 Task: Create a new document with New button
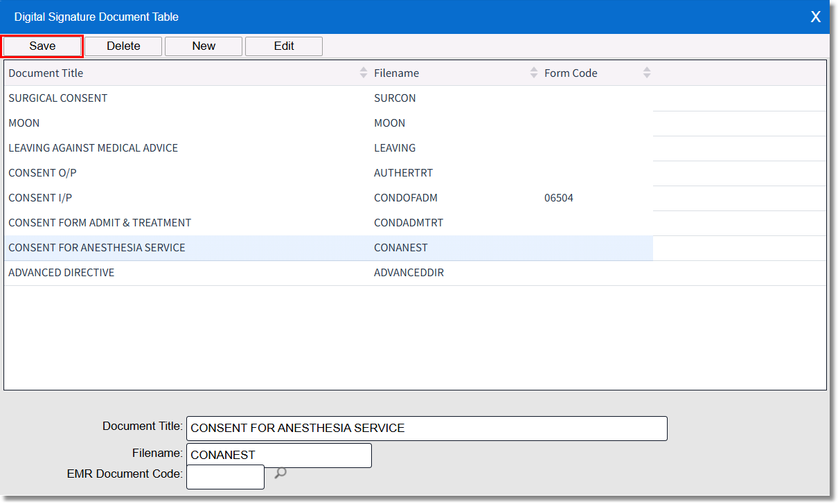204,46
